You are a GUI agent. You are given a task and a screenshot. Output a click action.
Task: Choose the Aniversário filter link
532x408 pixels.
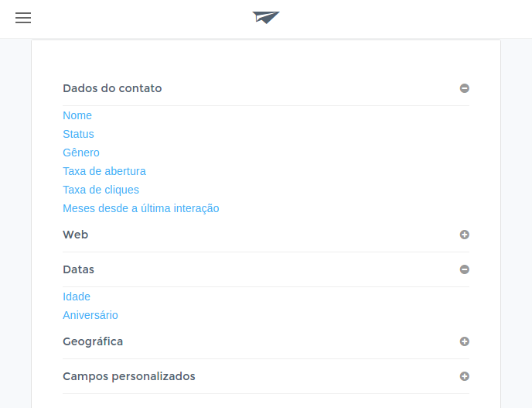(90, 315)
